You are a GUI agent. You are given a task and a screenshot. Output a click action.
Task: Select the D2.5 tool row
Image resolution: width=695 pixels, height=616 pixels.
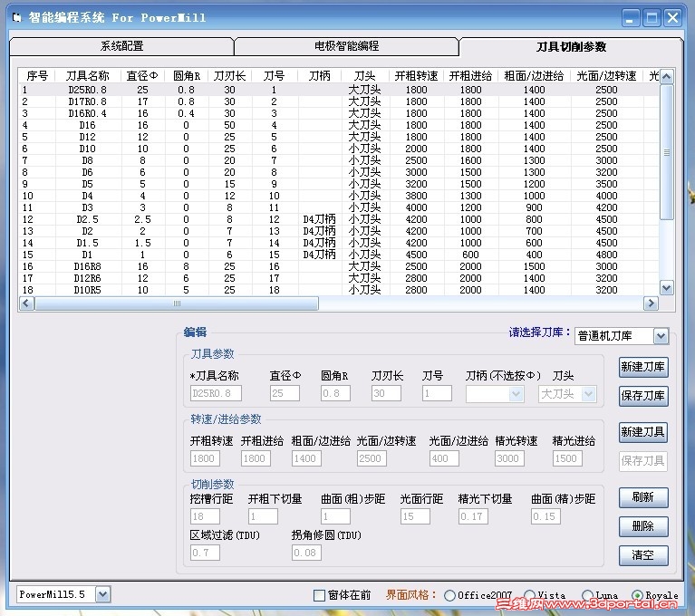click(339, 219)
